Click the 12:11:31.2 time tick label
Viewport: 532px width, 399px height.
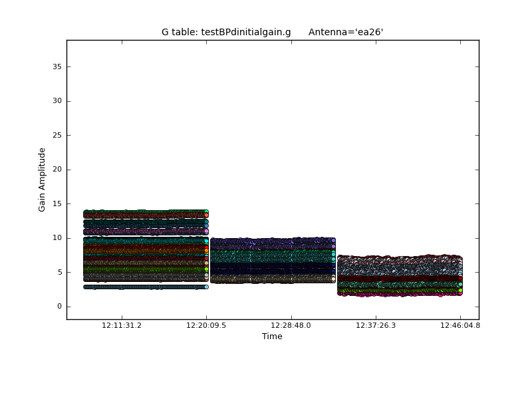pyautogui.click(x=122, y=326)
